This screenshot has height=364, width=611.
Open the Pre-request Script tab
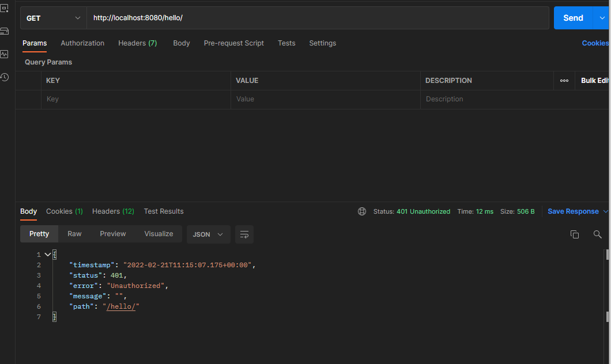coord(234,43)
